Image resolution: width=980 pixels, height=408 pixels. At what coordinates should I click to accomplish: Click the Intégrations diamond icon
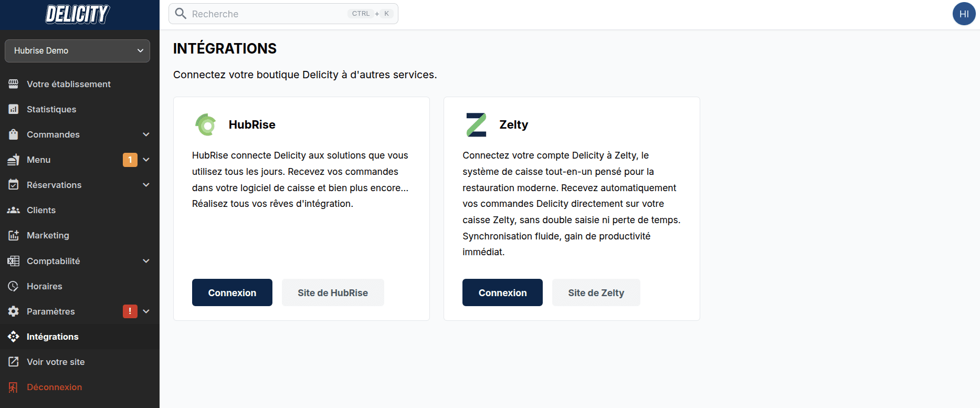[x=14, y=337]
